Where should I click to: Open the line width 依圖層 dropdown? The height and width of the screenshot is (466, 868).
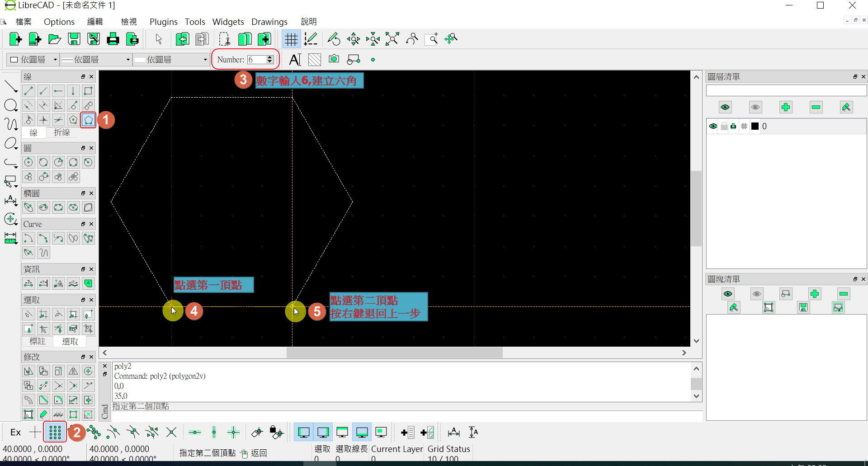(96, 60)
